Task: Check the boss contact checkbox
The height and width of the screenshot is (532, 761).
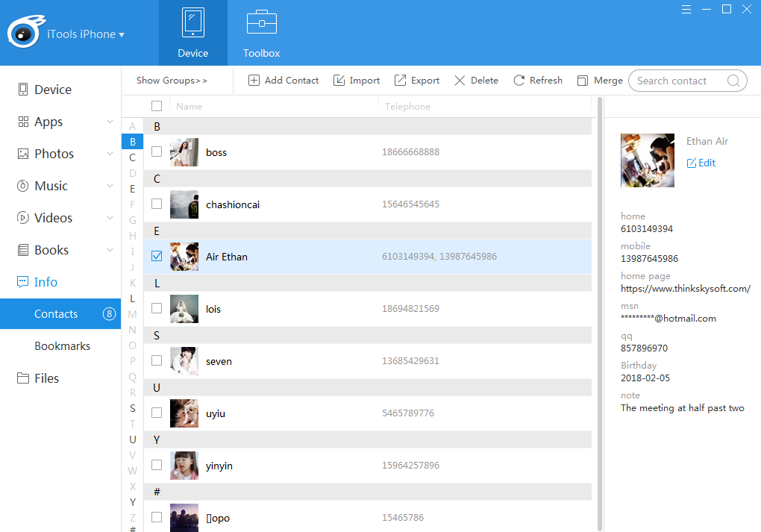Action: coord(157,151)
